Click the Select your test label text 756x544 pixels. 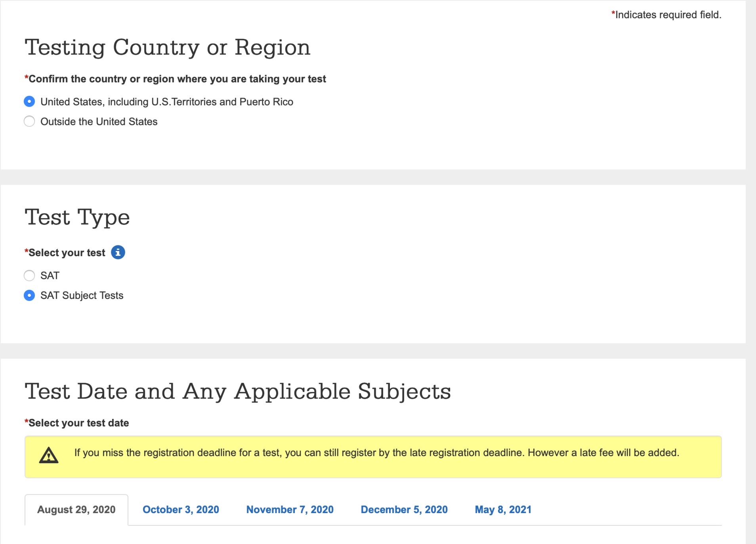tap(67, 253)
